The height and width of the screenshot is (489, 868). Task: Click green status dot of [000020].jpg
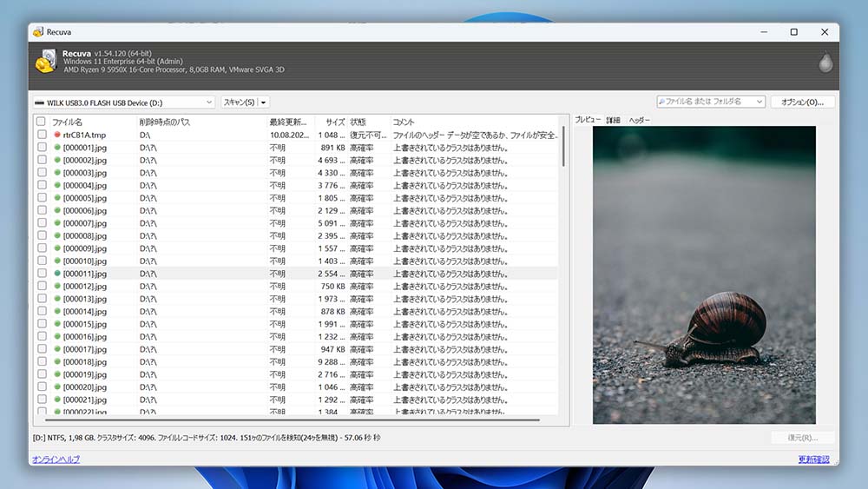[57, 387]
